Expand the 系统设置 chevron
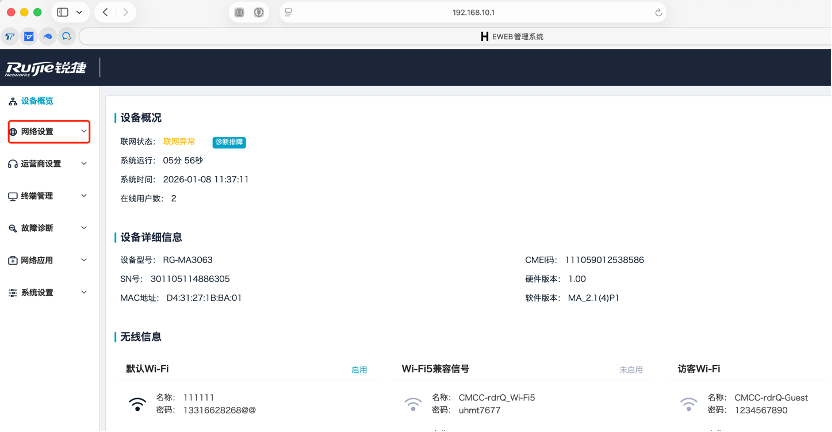This screenshot has width=832, height=432. (x=83, y=292)
